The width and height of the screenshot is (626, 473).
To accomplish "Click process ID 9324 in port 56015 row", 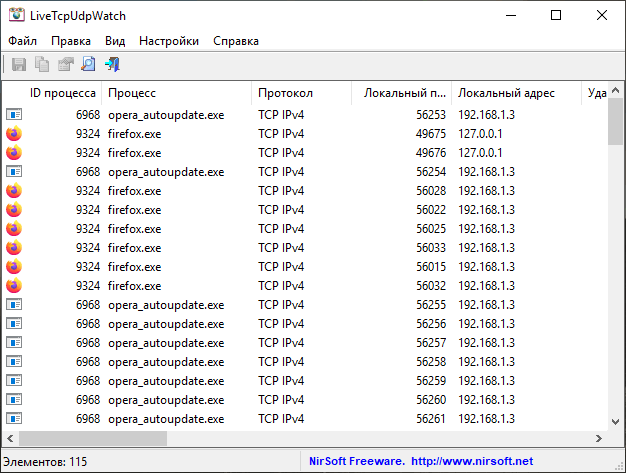I will tap(88, 267).
